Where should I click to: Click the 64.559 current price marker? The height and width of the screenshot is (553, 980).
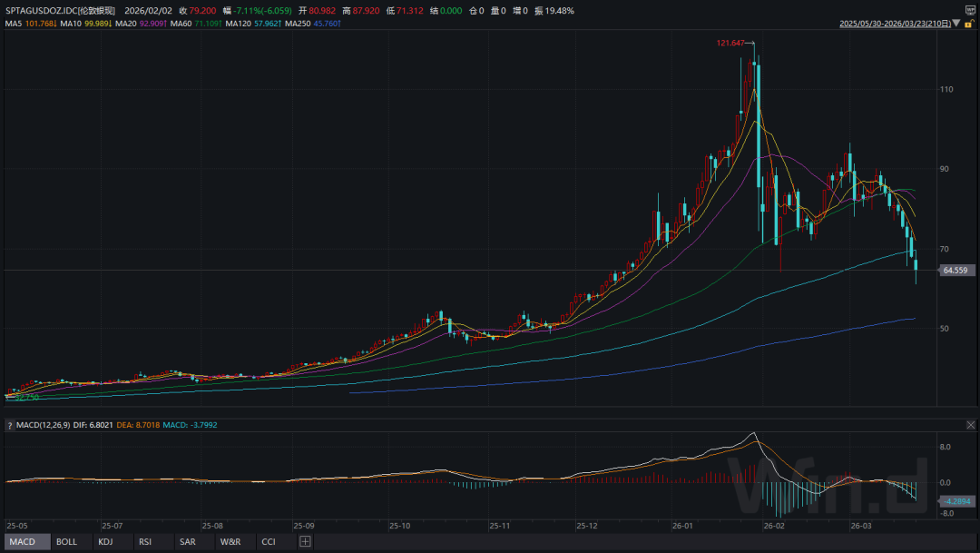[958, 271]
